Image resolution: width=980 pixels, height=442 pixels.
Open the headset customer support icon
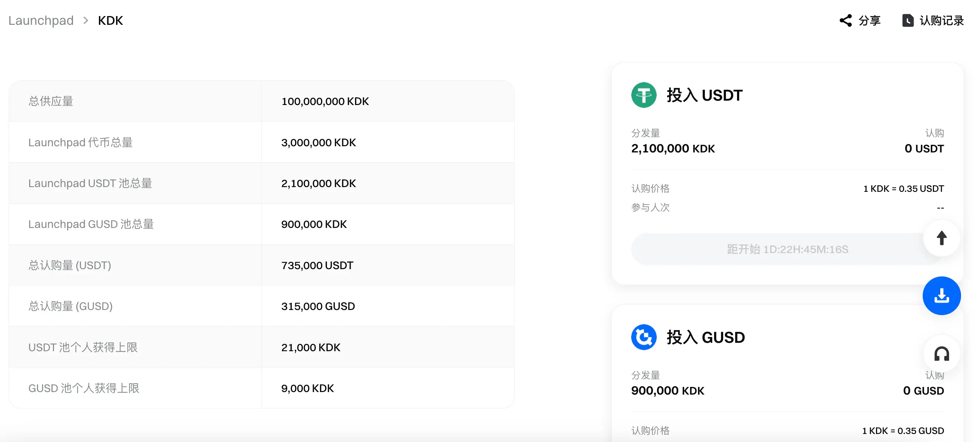coord(941,354)
